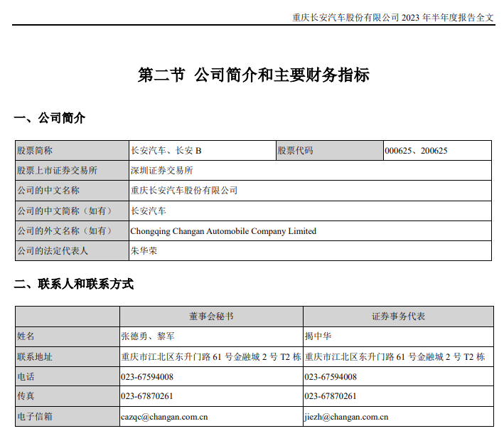Click the English name Chongqing Changan Automobile Company Limited
Image resolution: width=504 pixels, height=436 pixels.
point(223,231)
